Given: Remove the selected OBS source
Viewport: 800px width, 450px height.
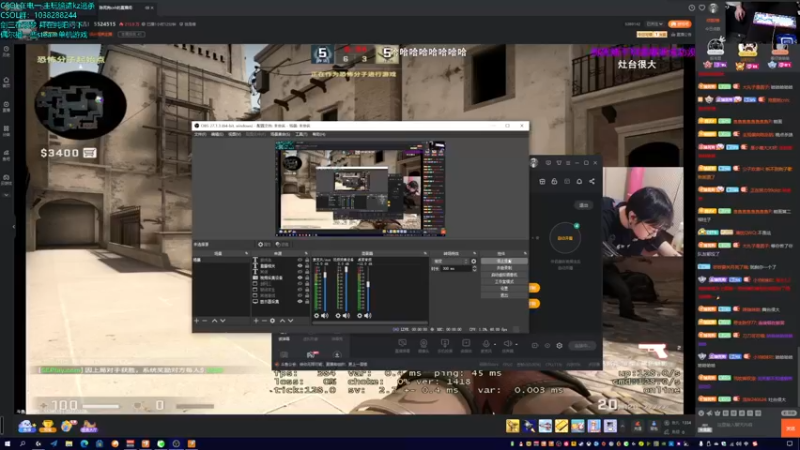Looking at the screenshot, I should coord(264,321).
